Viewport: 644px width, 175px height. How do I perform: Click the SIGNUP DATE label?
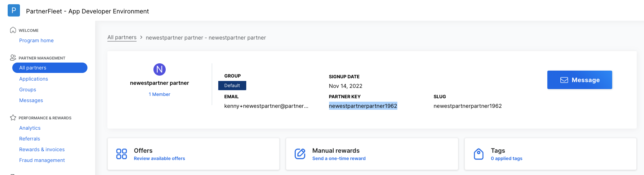coord(344,77)
